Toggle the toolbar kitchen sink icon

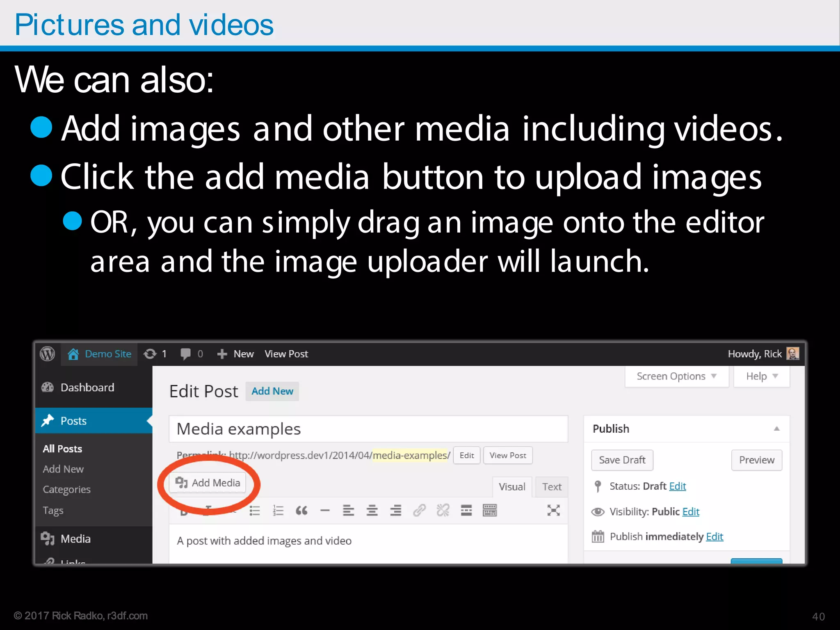[x=490, y=511]
